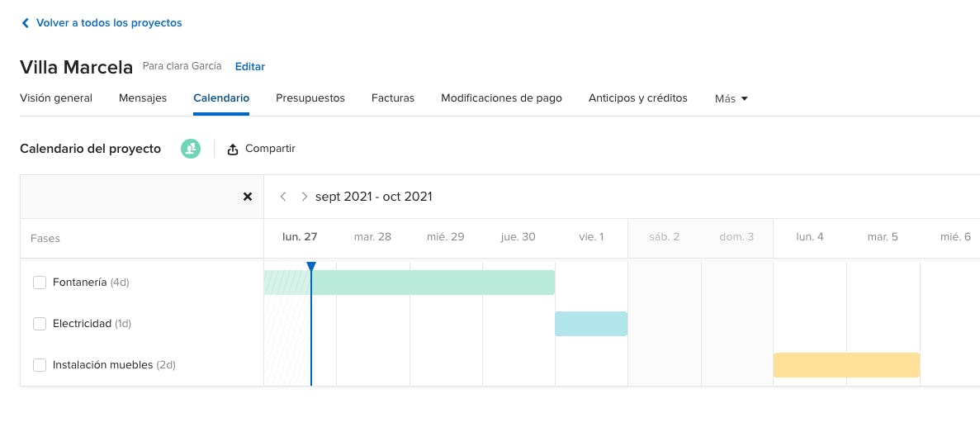
Task: Click the back arrow to all projects
Action: click(x=25, y=23)
